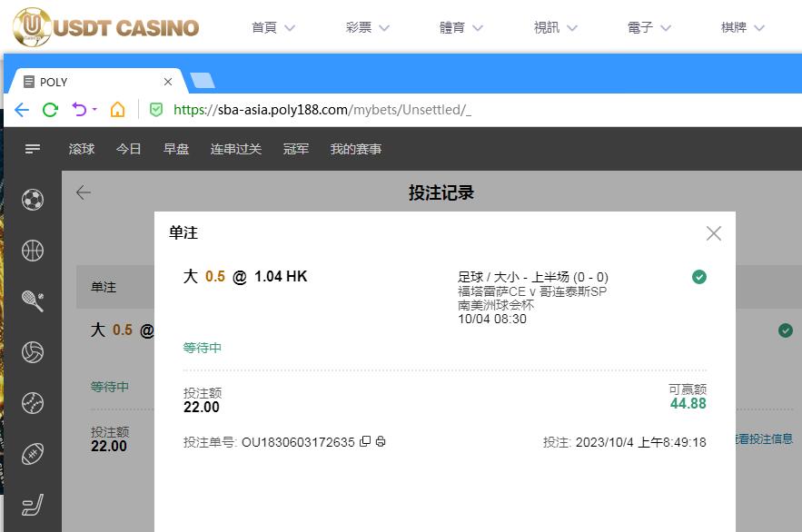Click green check icon behind dialog
The height and width of the screenshot is (532, 802).
[x=786, y=330]
